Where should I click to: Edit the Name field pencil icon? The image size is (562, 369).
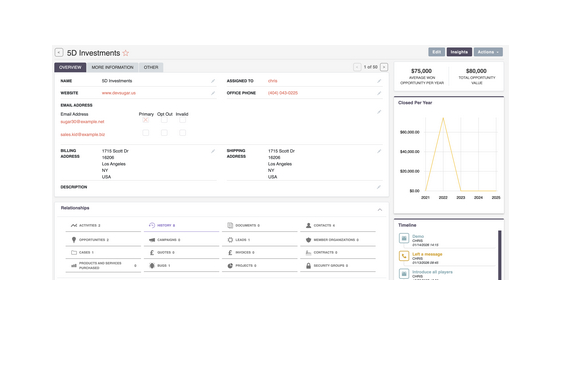(213, 81)
